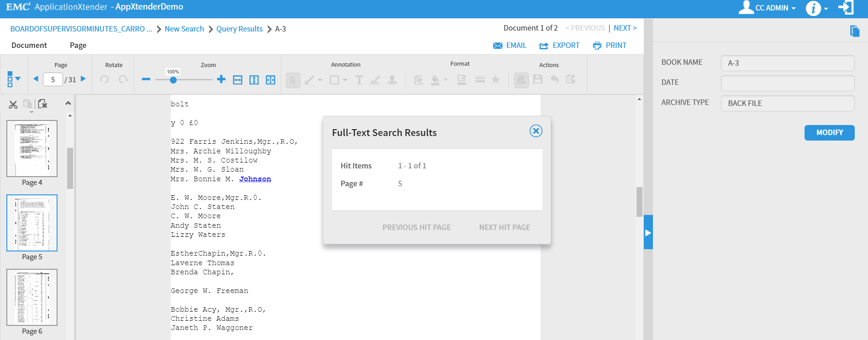Click the PREVIOUS HIT PAGE button
This screenshot has width=868, height=340.
click(416, 227)
